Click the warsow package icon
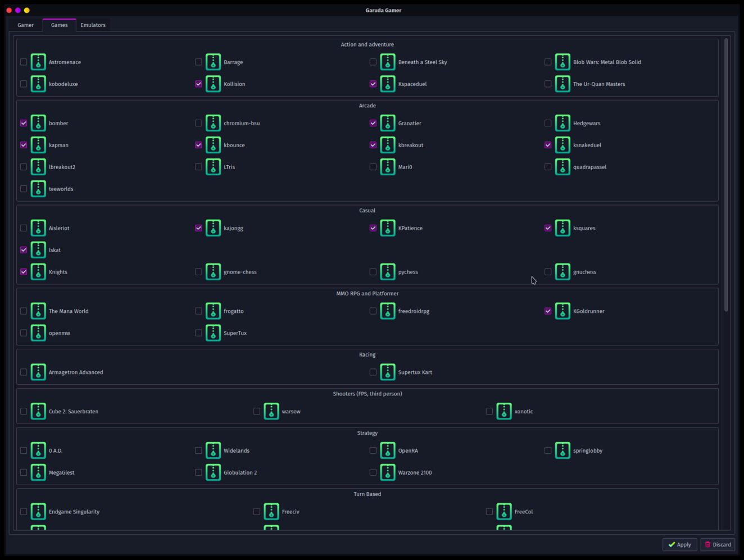Image resolution: width=744 pixels, height=560 pixels. pos(271,412)
